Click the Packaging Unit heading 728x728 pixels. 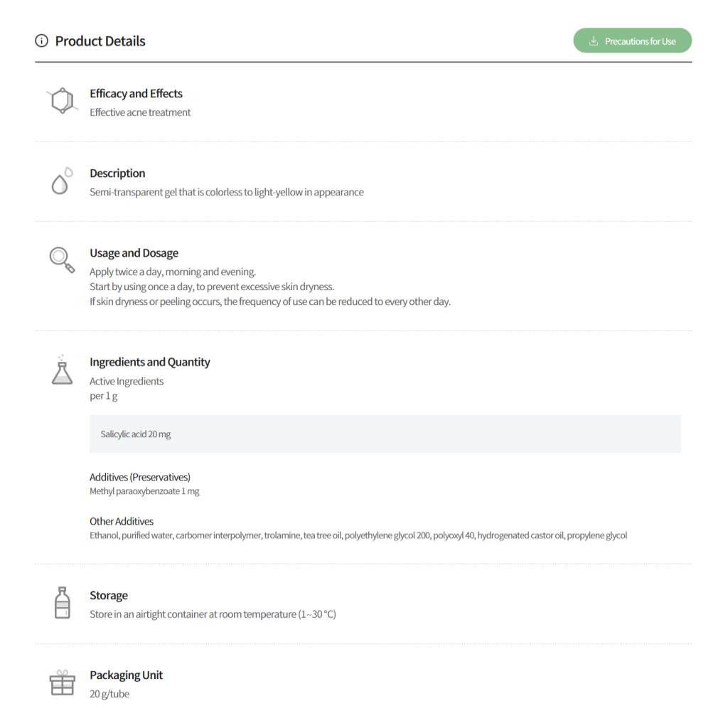tap(126, 675)
